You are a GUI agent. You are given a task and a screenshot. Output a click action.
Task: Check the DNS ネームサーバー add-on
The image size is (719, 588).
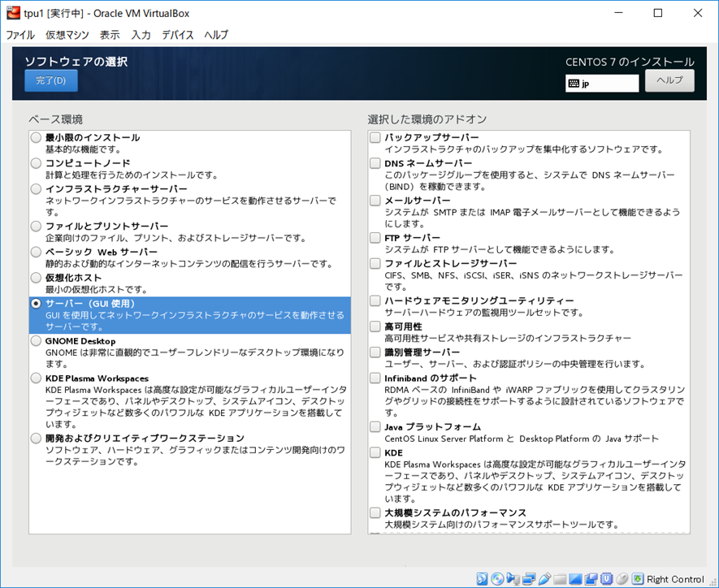375,164
